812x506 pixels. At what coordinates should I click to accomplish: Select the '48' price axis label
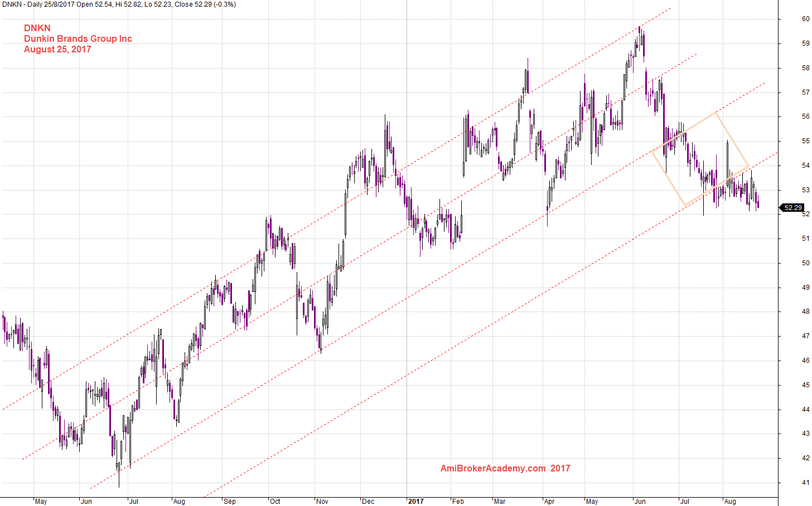tap(805, 312)
